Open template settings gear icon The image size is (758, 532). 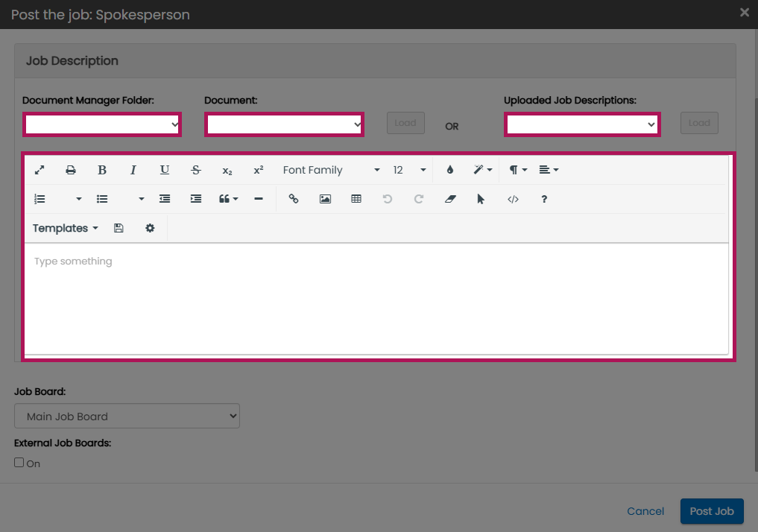[150, 228]
